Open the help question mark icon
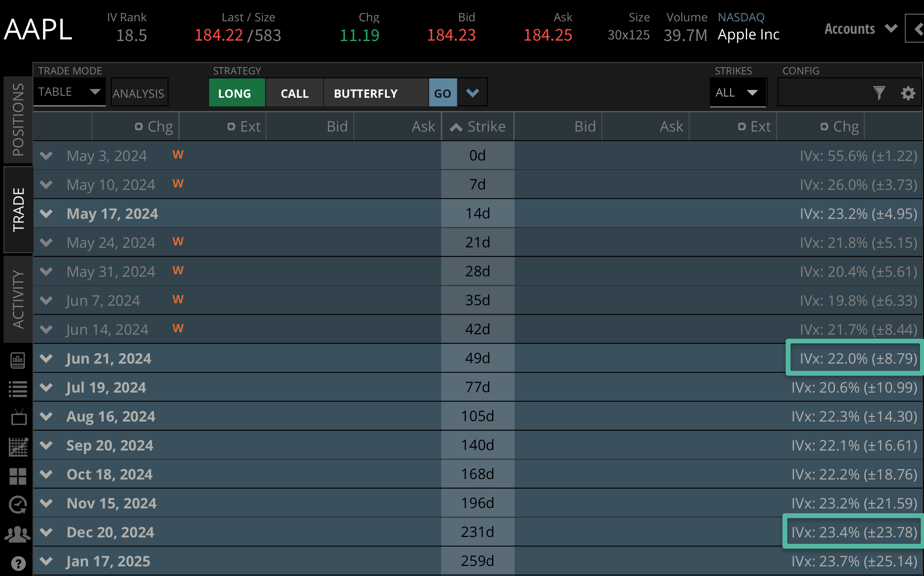Viewport: 924px width, 576px height. click(18, 562)
